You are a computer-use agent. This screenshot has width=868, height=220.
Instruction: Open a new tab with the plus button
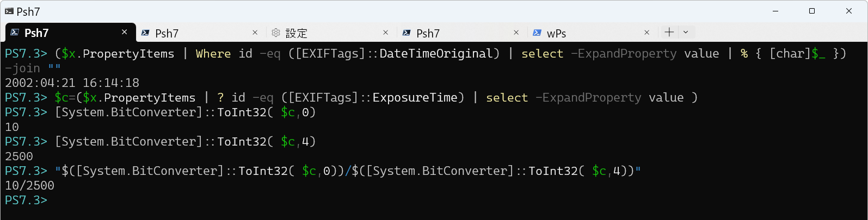click(x=669, y=32)
